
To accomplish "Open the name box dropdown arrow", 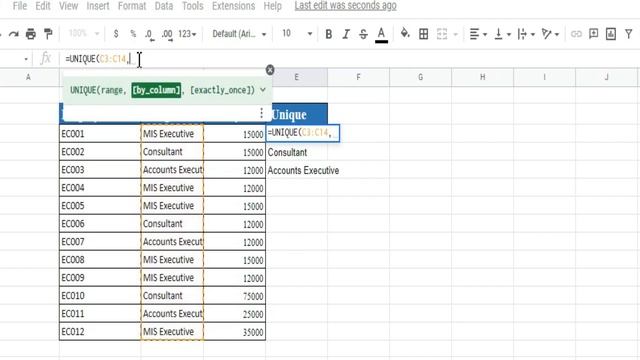I will point(26,60).
